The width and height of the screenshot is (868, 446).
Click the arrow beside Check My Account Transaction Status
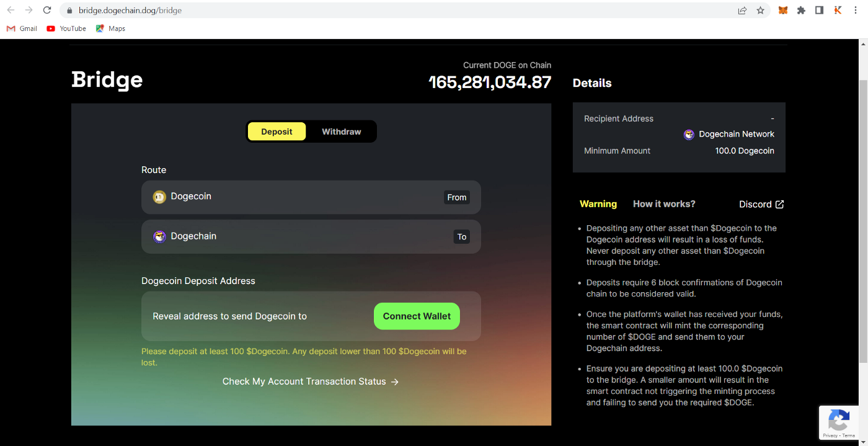(394, 382)
